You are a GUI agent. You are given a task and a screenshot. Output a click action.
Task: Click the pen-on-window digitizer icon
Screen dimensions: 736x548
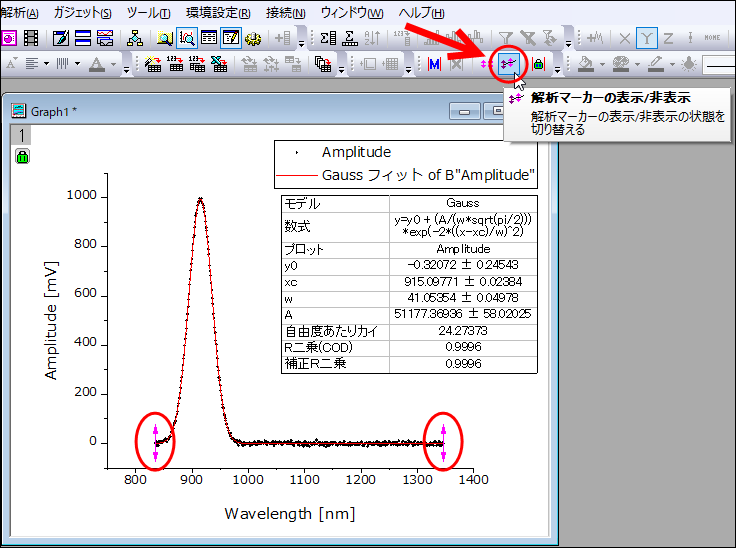click(x=61, y=38)
